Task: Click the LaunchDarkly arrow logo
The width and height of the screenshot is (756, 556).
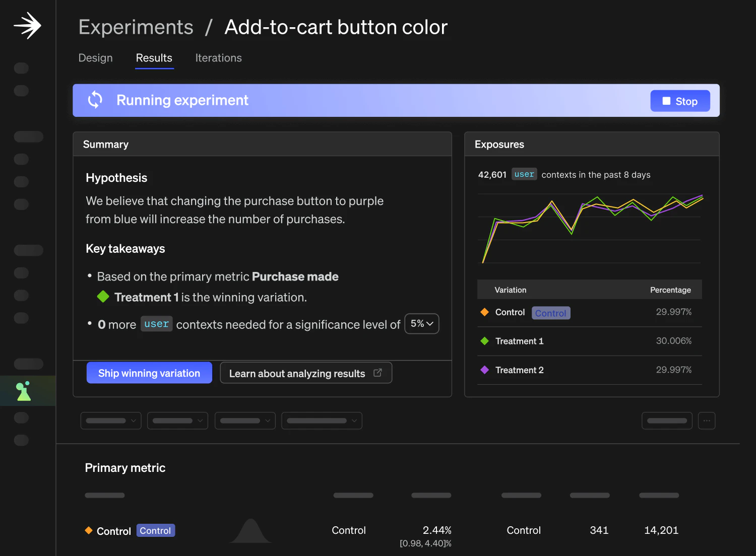Action: coord(27,26)
